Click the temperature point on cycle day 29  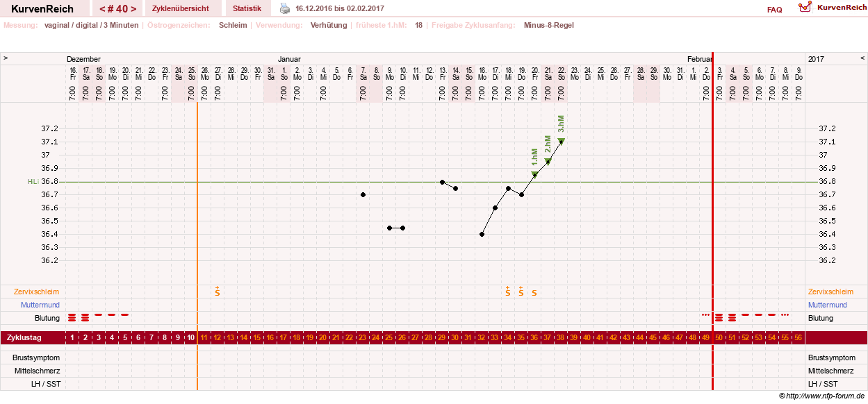pyautogui.click(x=442, y=182)
